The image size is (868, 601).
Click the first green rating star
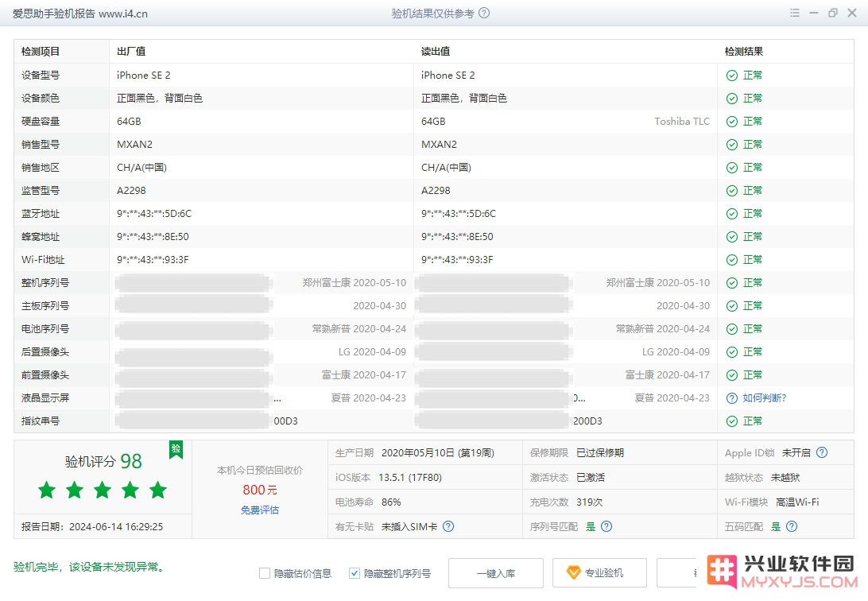pyautogui.click(x=47, y=490)
